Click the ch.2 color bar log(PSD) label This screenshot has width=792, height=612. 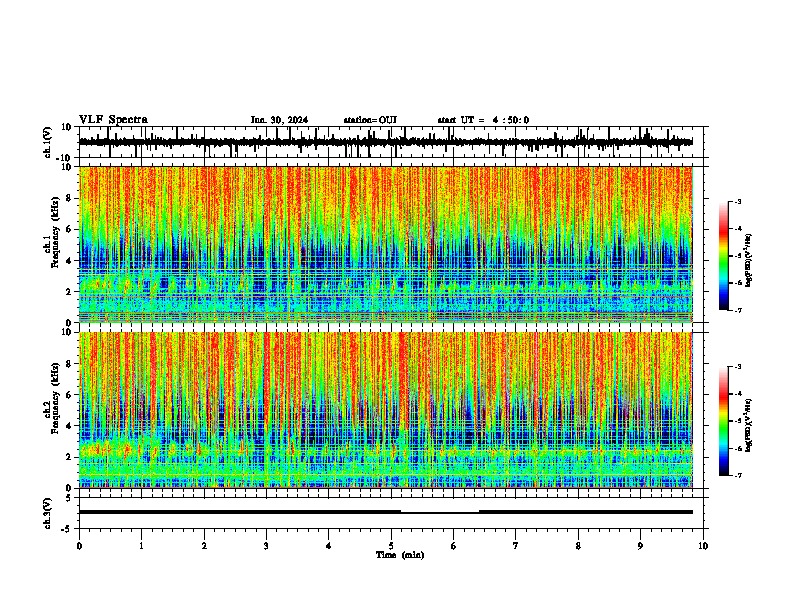tap(748, 425)
